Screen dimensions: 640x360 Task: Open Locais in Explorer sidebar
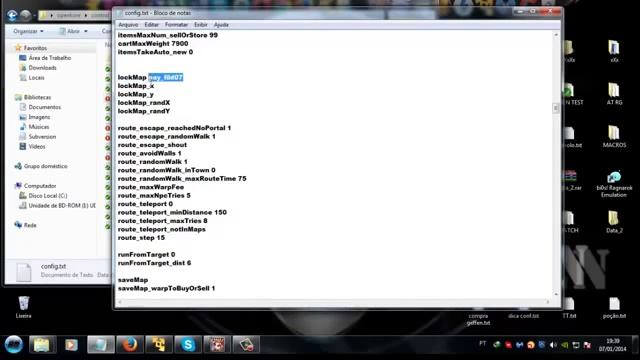(x=36, y=78)
